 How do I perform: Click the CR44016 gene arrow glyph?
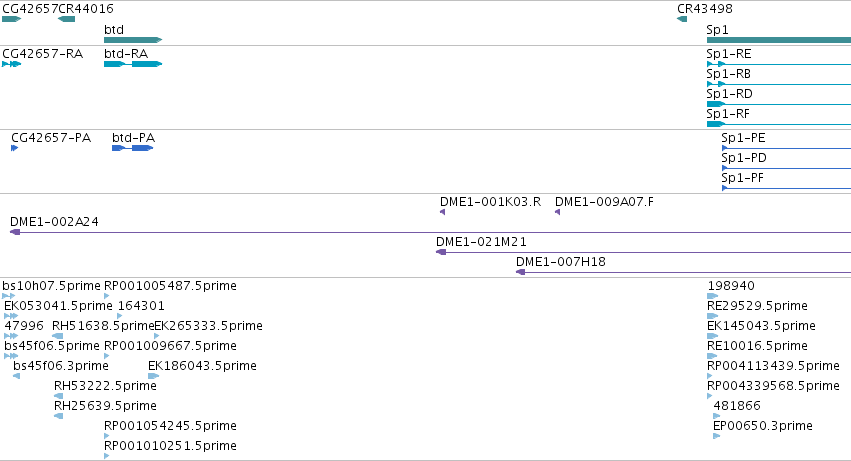pyautogui.click(x=66, y=19)
